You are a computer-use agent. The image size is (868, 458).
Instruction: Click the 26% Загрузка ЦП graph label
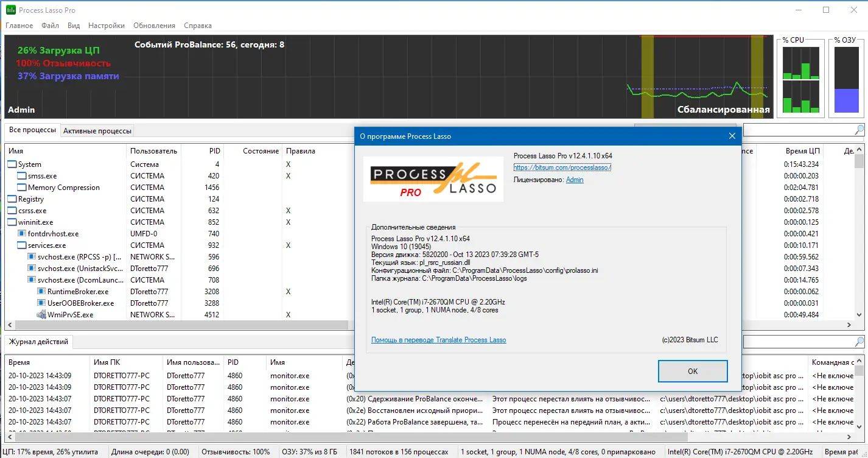[58, 51]
